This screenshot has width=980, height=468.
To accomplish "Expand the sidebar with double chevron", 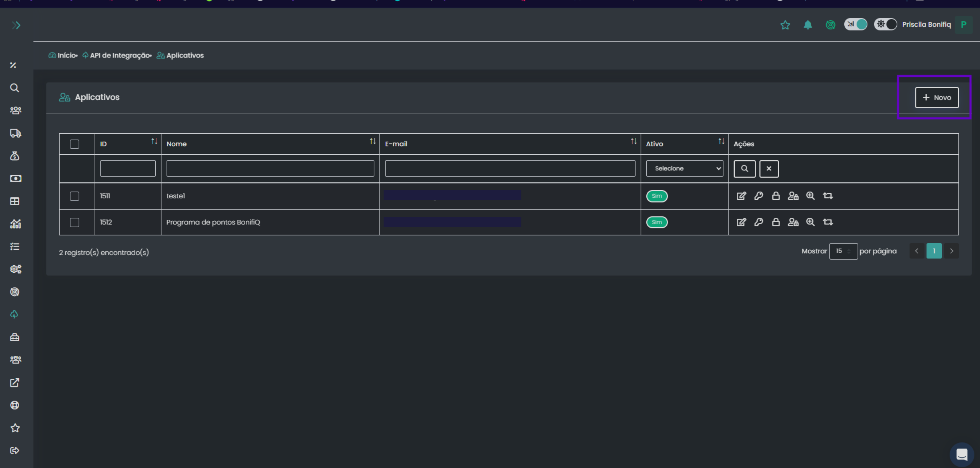I will [x=16, y=25].
